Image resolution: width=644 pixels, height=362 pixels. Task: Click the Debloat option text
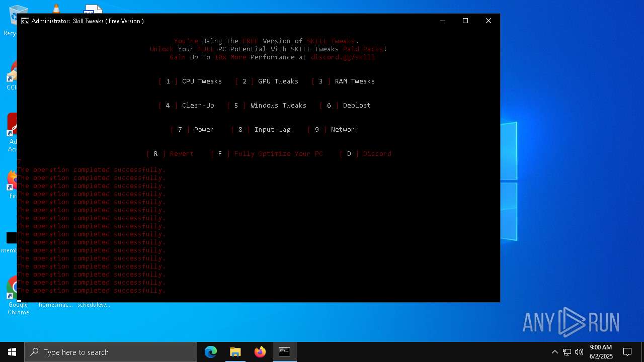coord(357,106)
